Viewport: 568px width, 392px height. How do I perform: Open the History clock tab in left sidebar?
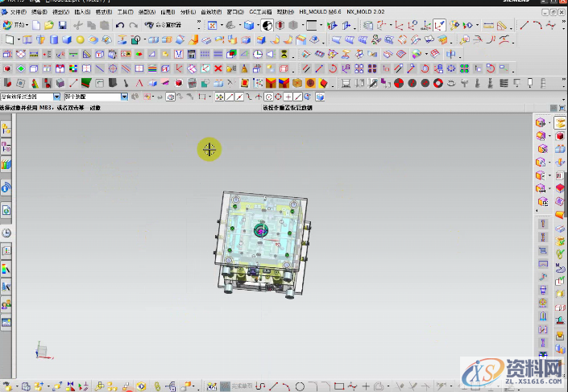coord(6,233)
